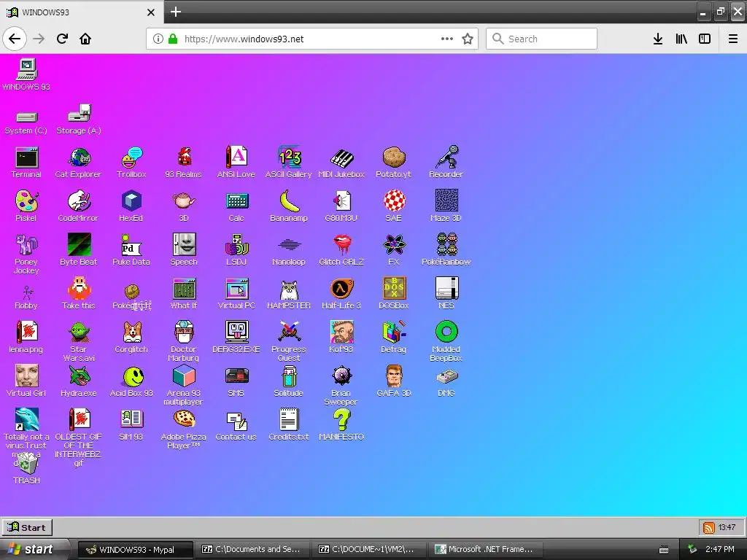Click the RSS feed icon in Windows 93 tray

pyautogui.click(x=709, y=527)
